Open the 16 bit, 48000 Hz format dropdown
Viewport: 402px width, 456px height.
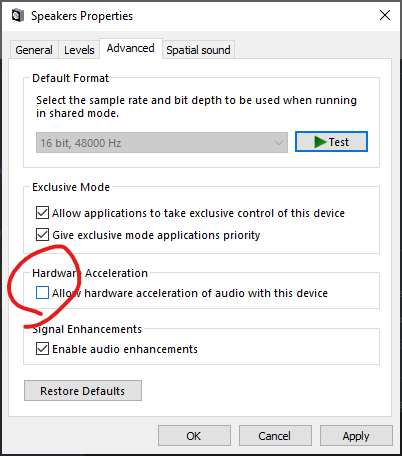(162, 143)
